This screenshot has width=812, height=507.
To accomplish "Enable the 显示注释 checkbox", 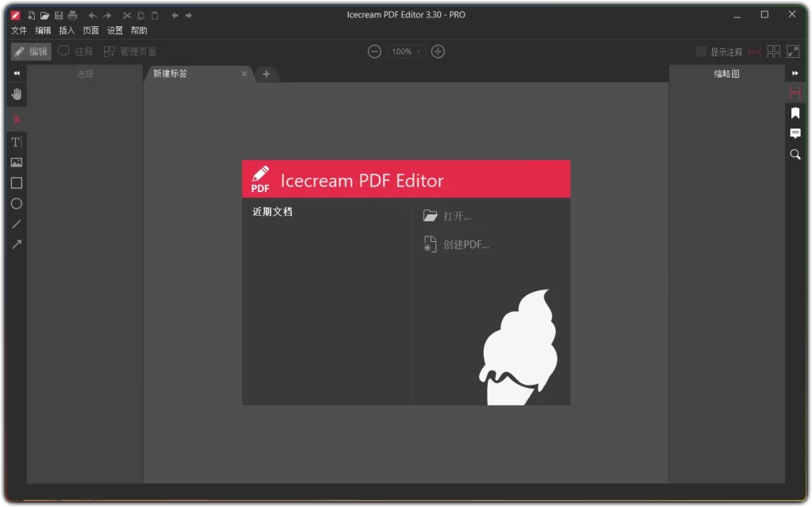I will [x=701, y=51].
